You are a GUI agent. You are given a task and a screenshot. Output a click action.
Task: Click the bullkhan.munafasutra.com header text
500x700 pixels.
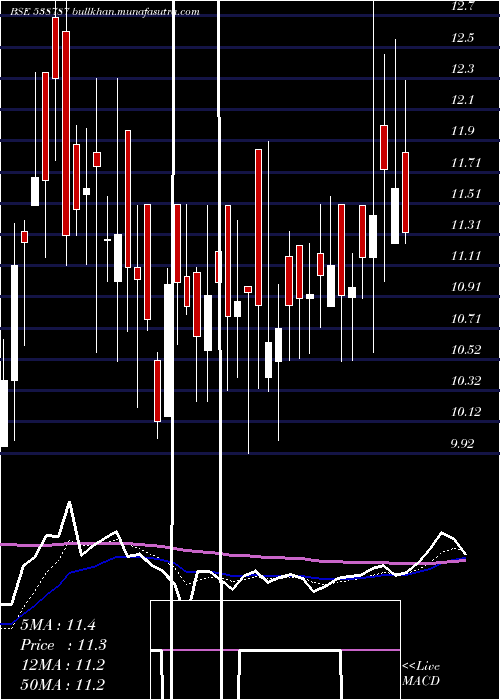click(136, 12)
